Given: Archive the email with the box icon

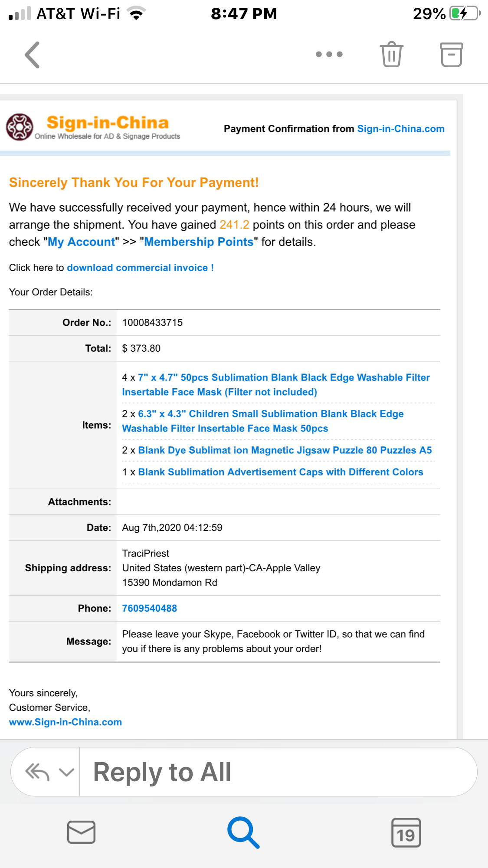Looking at the screenshot, I should (452, 55).
